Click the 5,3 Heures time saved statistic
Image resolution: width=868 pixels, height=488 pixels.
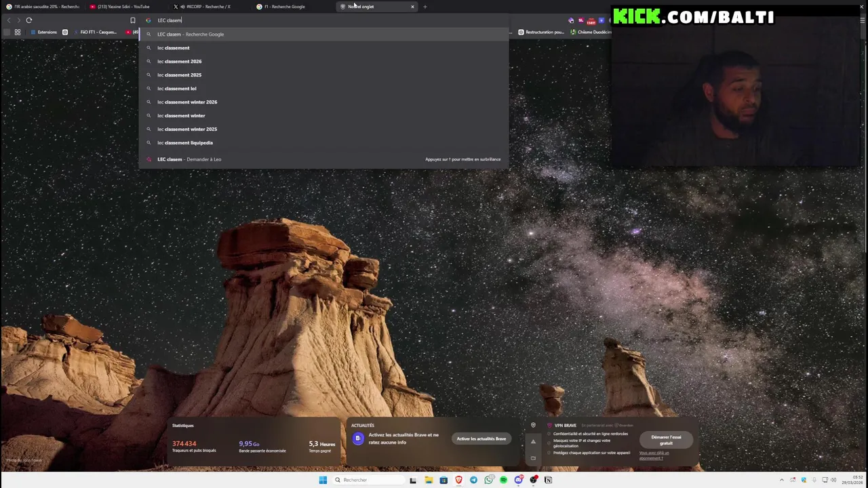322,447
